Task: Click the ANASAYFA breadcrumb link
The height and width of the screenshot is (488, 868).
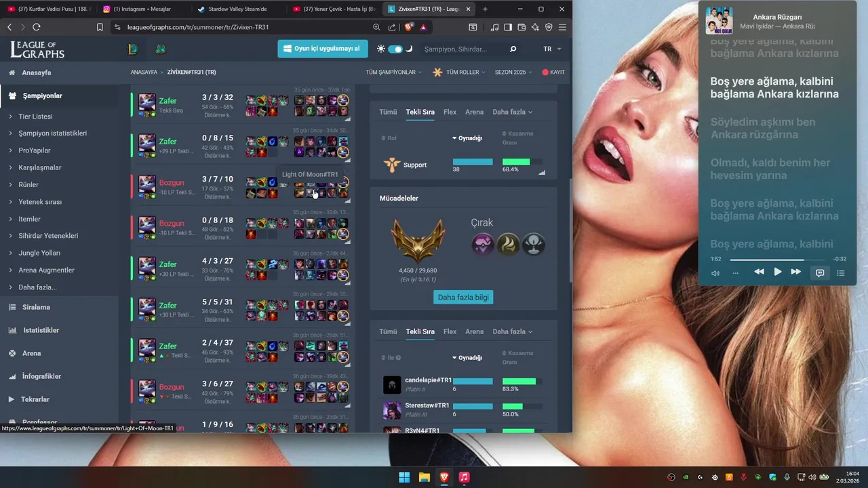Action: pos(144,72)
